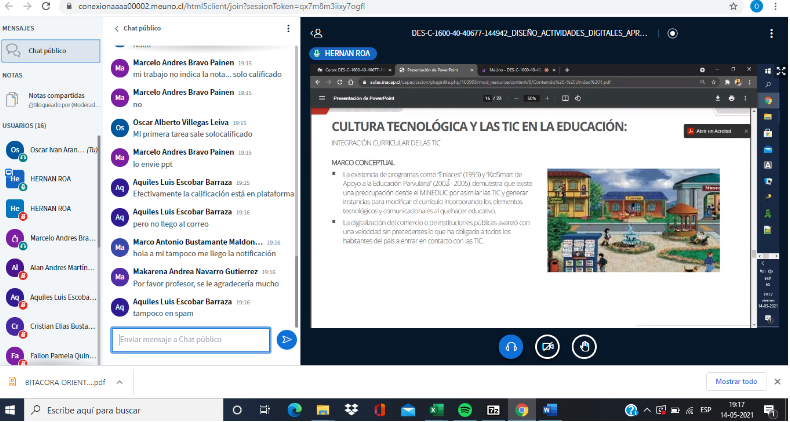Click the send message arrow button

287,340
